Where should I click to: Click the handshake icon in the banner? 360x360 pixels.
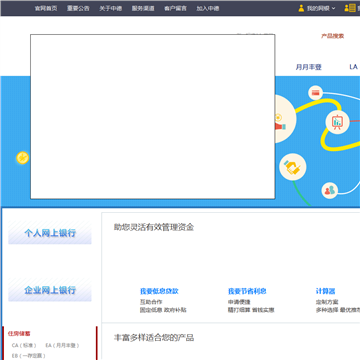pos(292,167)
